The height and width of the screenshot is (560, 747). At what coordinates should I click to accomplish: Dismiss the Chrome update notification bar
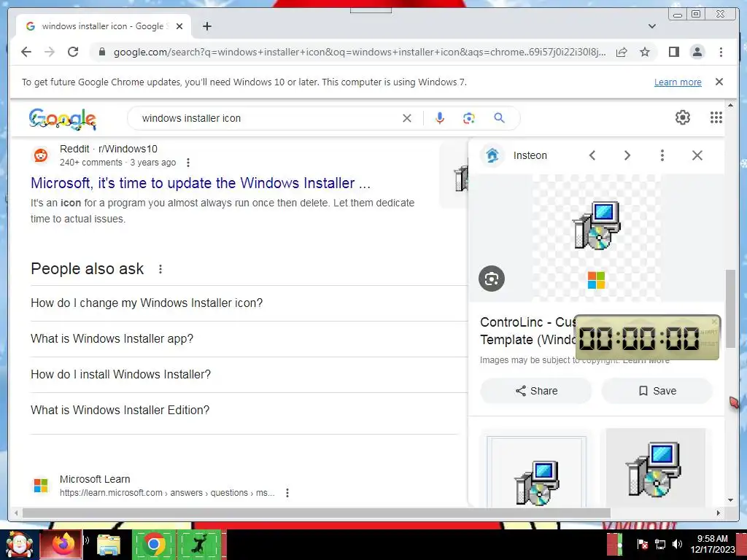tap(719, 82)
